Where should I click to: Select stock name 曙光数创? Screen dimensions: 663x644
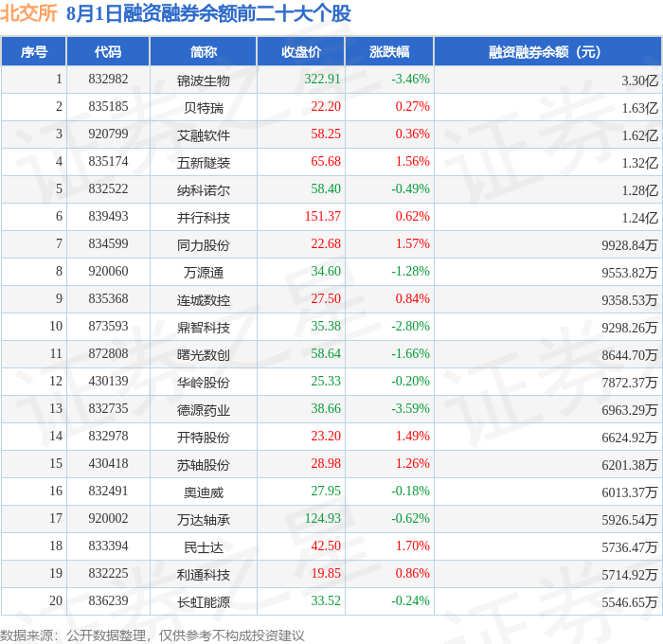coord(204,355)
